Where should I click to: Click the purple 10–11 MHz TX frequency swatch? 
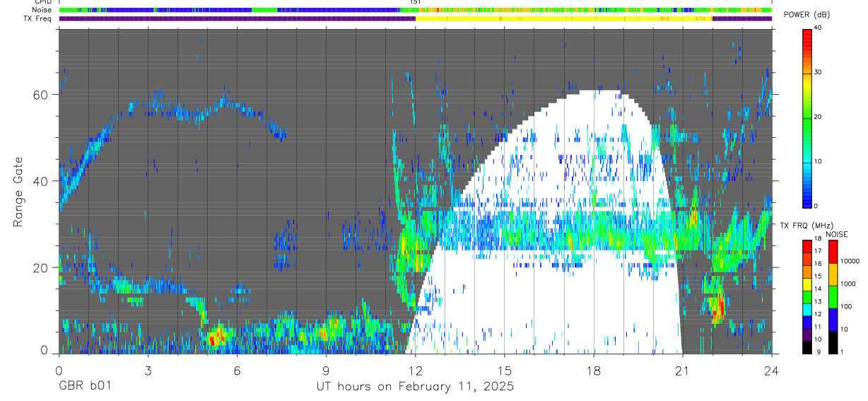pyautogui.click(x=807, y=335)
